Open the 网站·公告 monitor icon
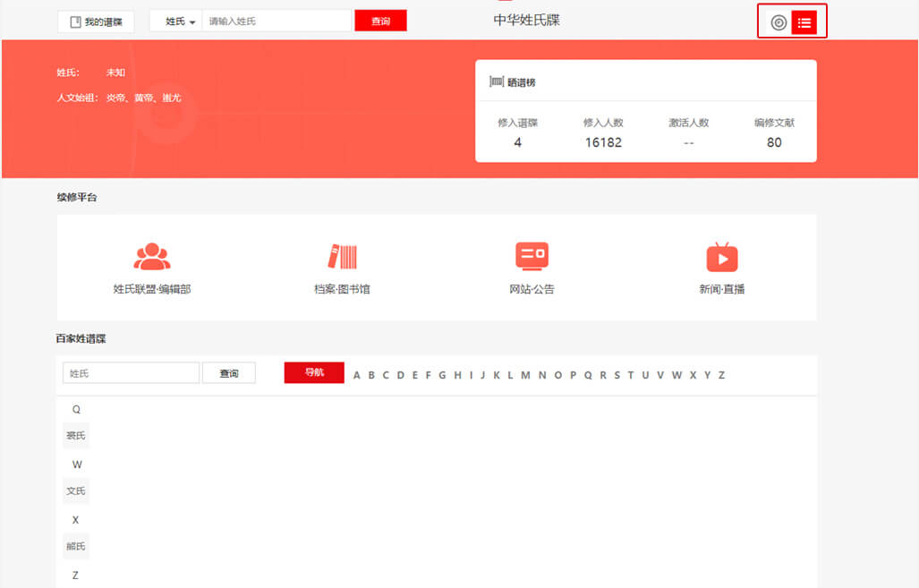This screenshot has height=588, width=919. click(532, 257)
